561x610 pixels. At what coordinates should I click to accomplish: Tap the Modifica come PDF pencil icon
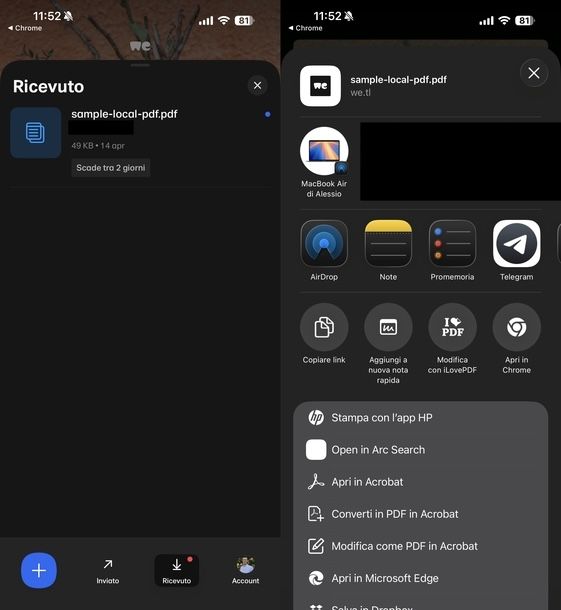point(316,546)
